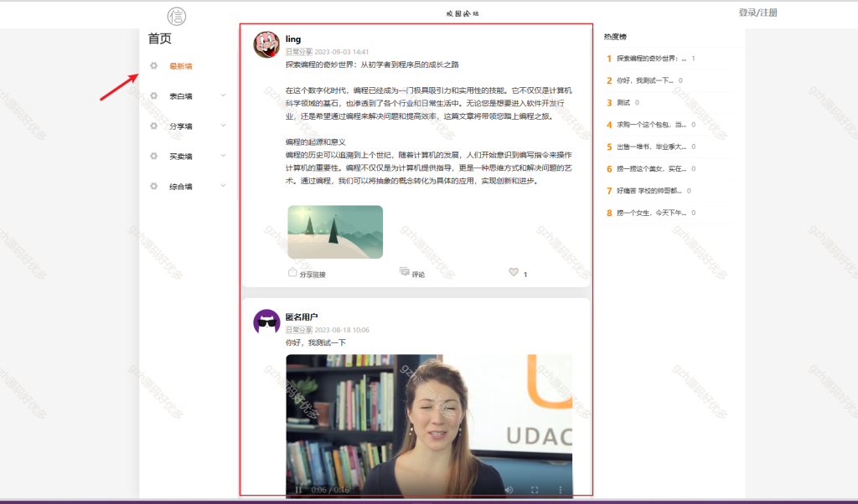This screenshot has height=504, width=858.
Task: Open hot post 好痛苦 学校的帅哥都
Action: pos(649,191)
